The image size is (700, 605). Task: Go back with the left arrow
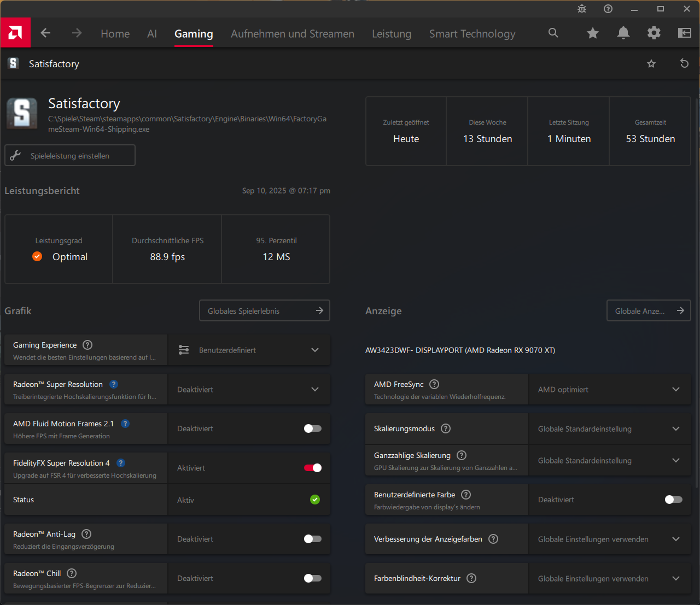tap(45, 33)
